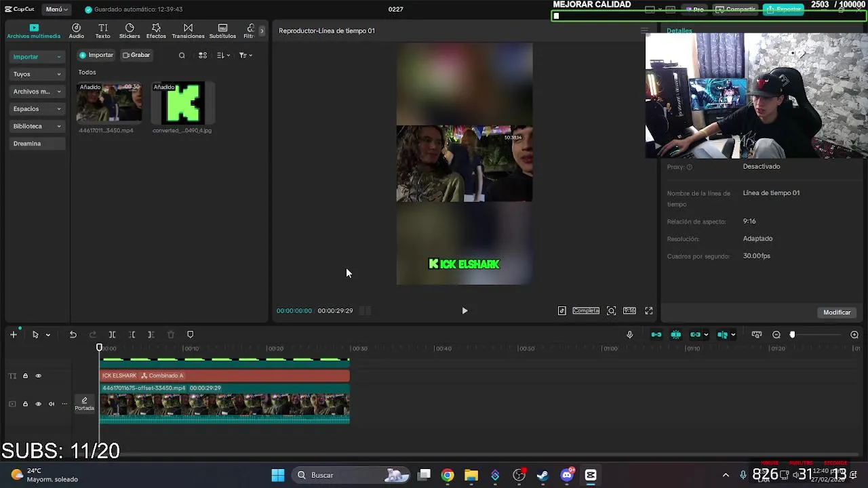Viewport: 868px width, 488px height.
Task: Click the zoom-to-fit preview icon
Action: (x=611, y=310)
